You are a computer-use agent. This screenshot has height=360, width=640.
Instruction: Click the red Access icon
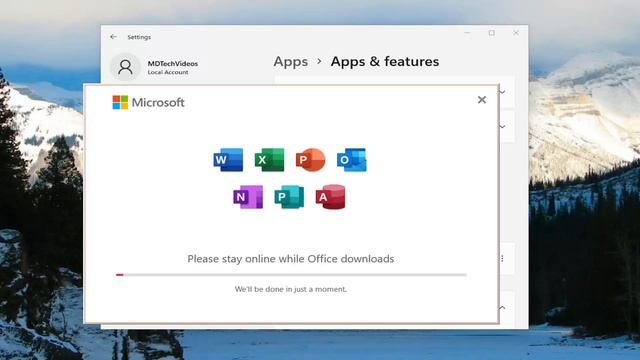pos(331,197)
